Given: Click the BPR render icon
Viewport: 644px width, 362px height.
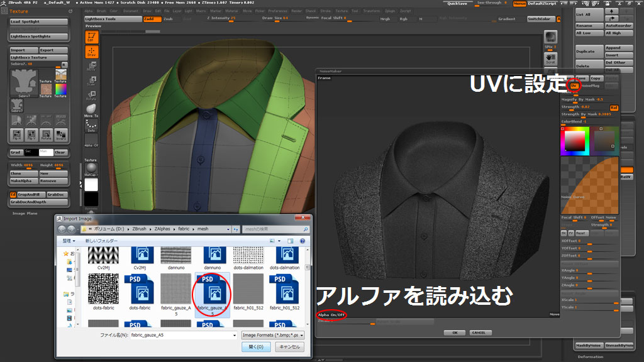Looking at the screenshot, I should click(x=550, y=37).
